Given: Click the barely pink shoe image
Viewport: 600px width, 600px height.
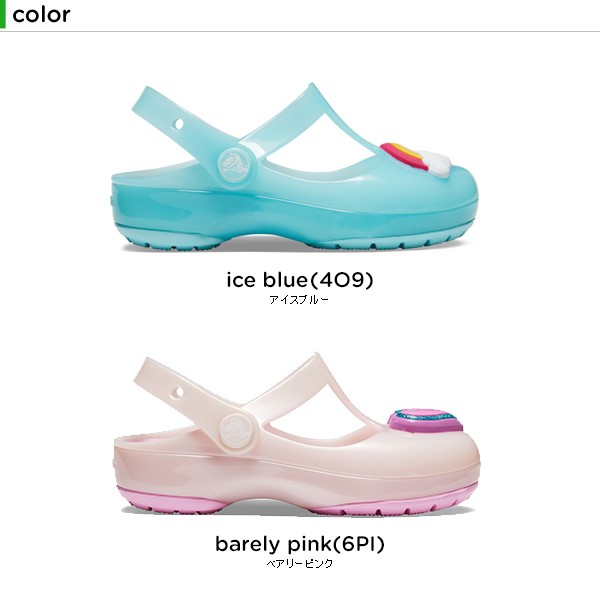Looking at the screenshot, I should click(x=297, y=435).
